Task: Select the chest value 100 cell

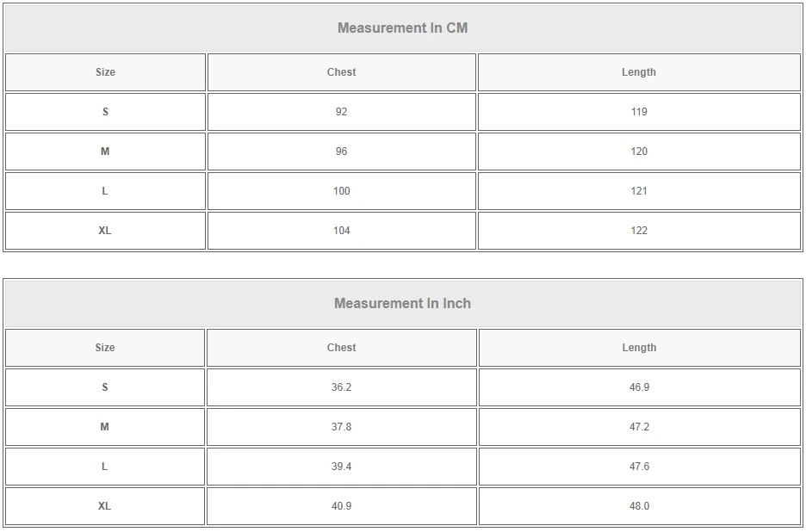Action: tap(341, 191)
